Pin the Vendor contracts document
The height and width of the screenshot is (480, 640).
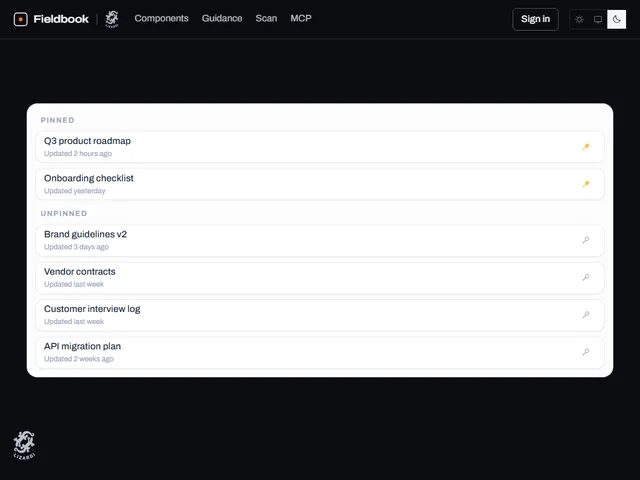[x=586, y=278]
